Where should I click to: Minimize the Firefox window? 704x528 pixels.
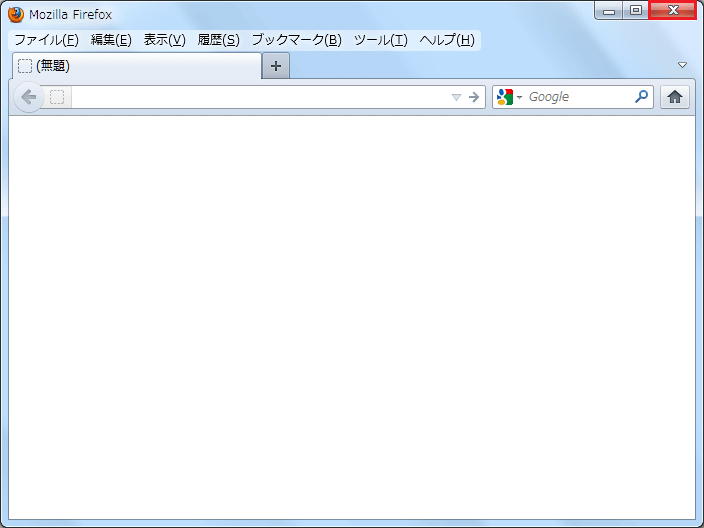click(x=609, y=10)
